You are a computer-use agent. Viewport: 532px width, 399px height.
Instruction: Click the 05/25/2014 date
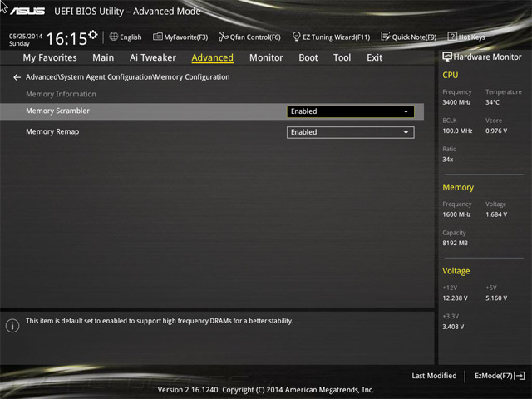[26, 36]
